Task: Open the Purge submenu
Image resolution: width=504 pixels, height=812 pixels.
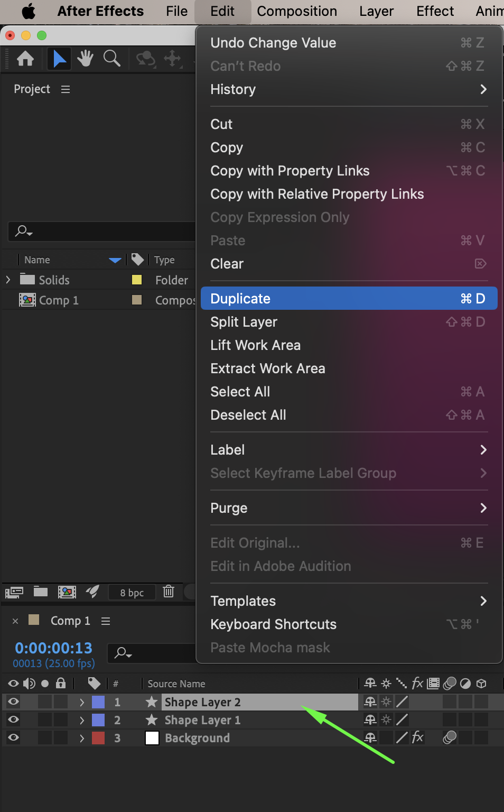Action: [x=349, y=508]
